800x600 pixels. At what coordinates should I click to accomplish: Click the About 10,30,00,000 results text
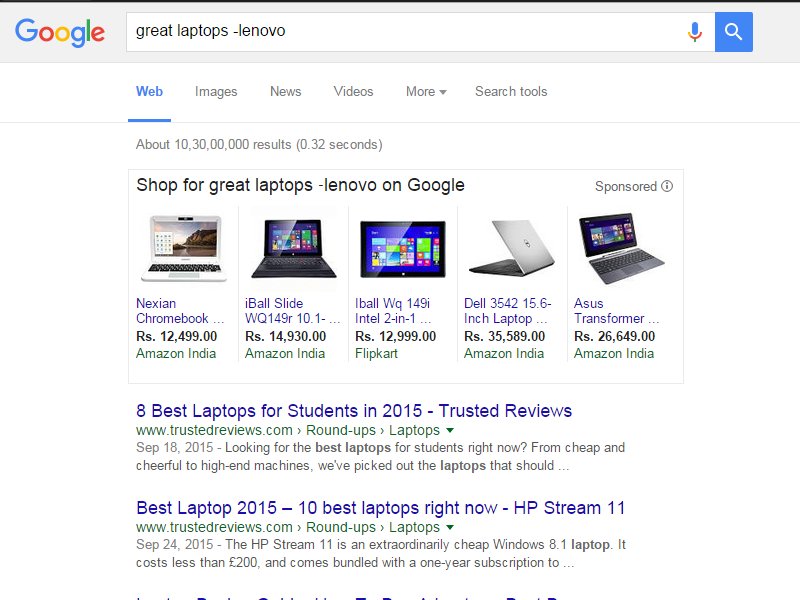click(259, 144)
